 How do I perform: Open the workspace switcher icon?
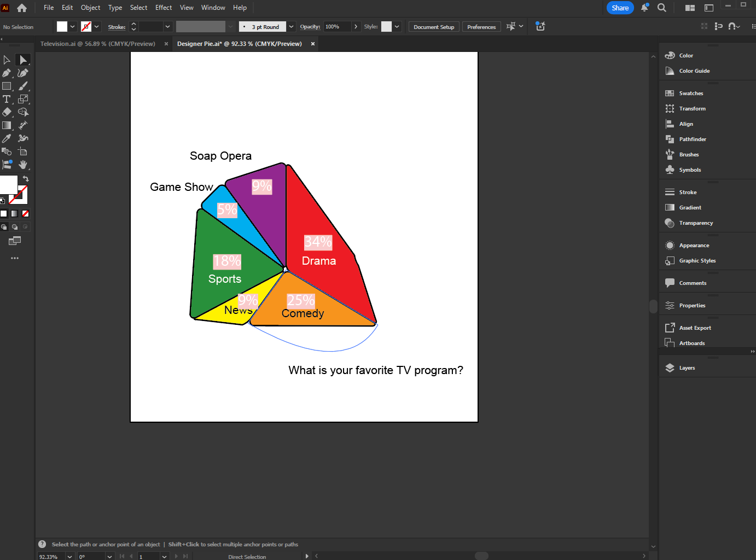tap(709, 8)
